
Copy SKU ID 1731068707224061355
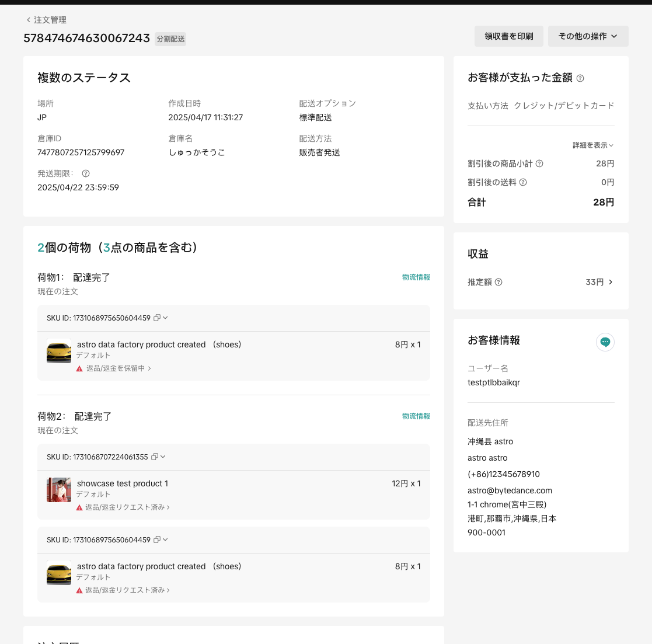(x=154, y=457)
